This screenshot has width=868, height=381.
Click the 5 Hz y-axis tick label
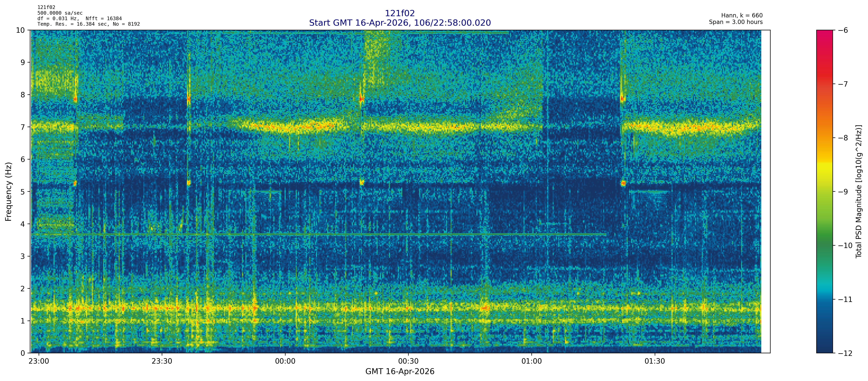[23, 192]
